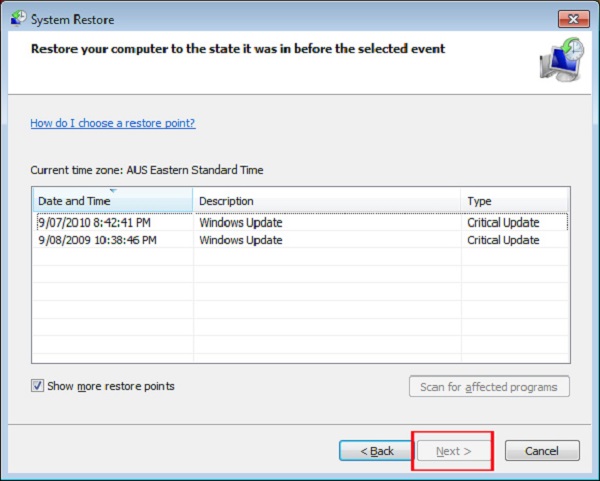
Task: Click the 'Show more restore points' label text
Action: point(110,386)
